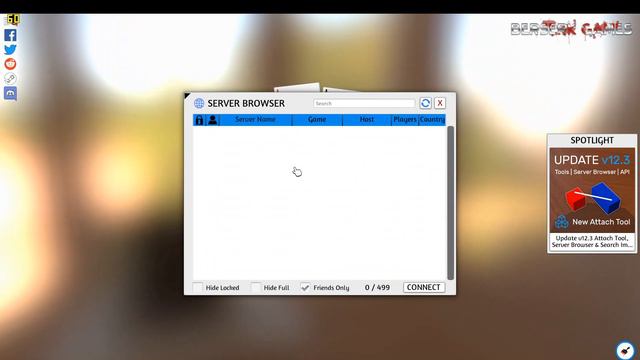Click the globe icon beside Server Browser title

pos(199,103)
